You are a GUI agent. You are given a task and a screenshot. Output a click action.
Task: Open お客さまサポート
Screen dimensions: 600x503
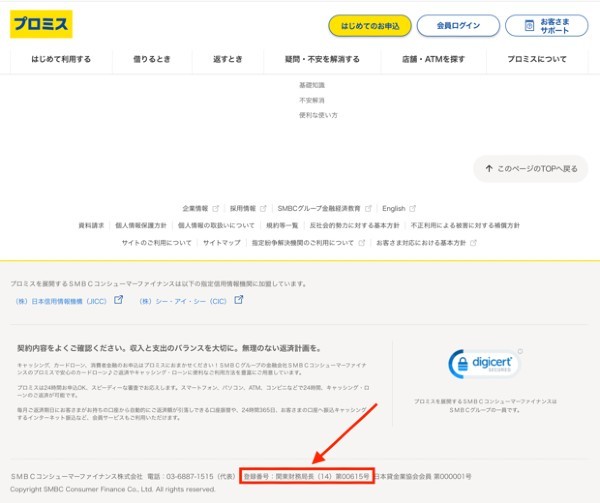(x=547, y=25)
